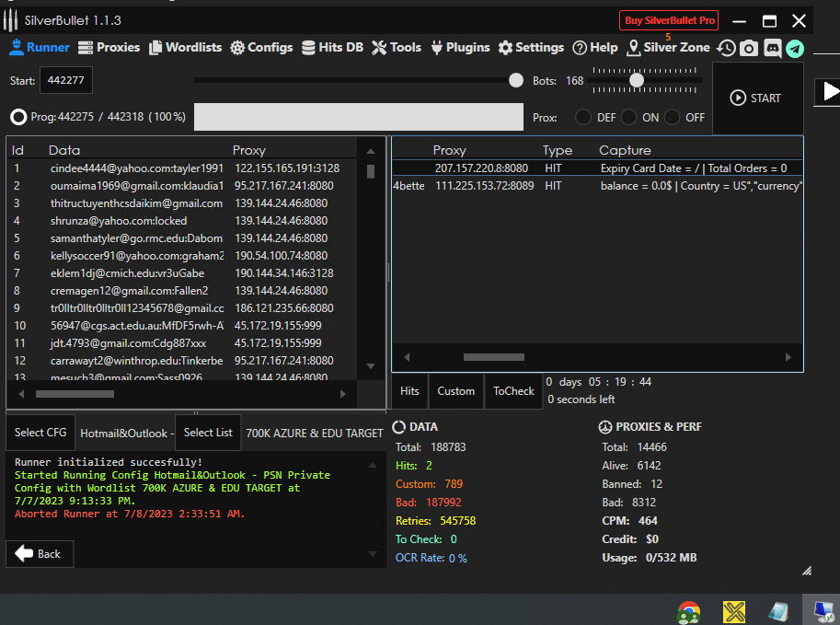Select the DEF proxy radio option
Image resolution: width=840 pixels, height=625 pixels.
583,118
